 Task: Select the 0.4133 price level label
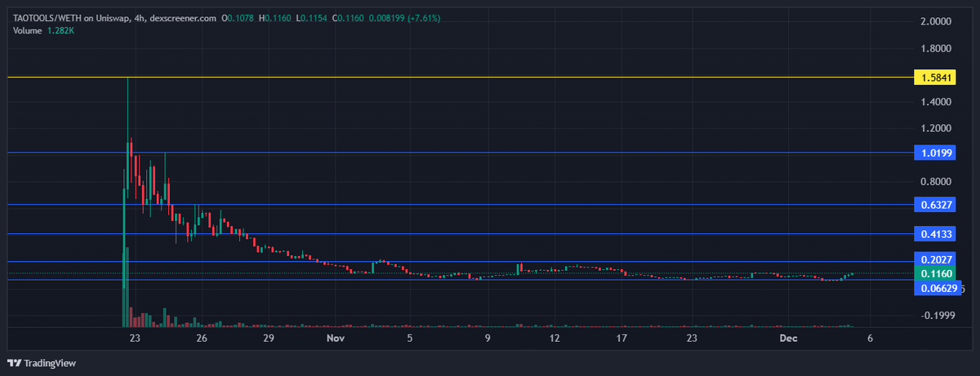click(x=935, y=234)
